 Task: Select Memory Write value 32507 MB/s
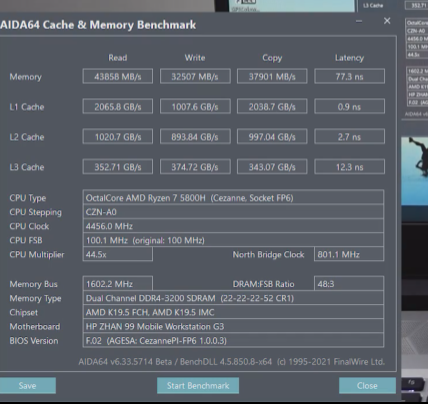tap(195, 76)
